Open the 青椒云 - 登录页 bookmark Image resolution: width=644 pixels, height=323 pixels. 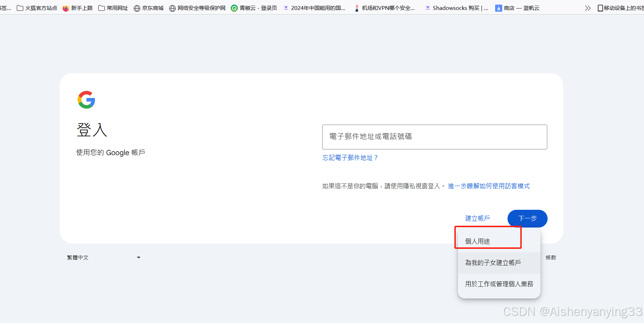[254, 8]
